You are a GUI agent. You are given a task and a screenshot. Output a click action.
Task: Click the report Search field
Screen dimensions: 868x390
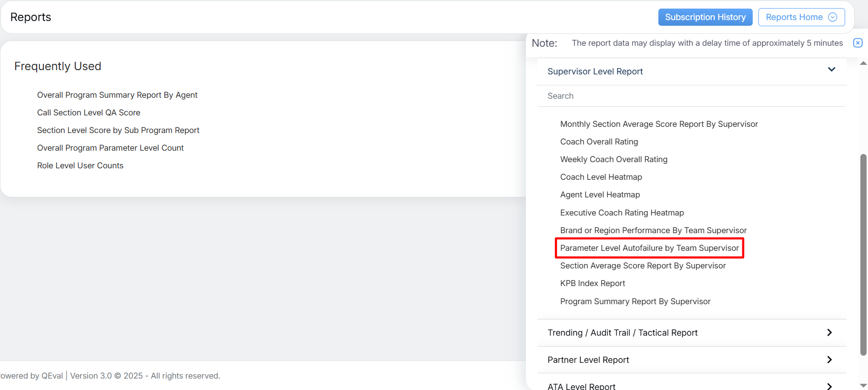(x=691, y=96)
